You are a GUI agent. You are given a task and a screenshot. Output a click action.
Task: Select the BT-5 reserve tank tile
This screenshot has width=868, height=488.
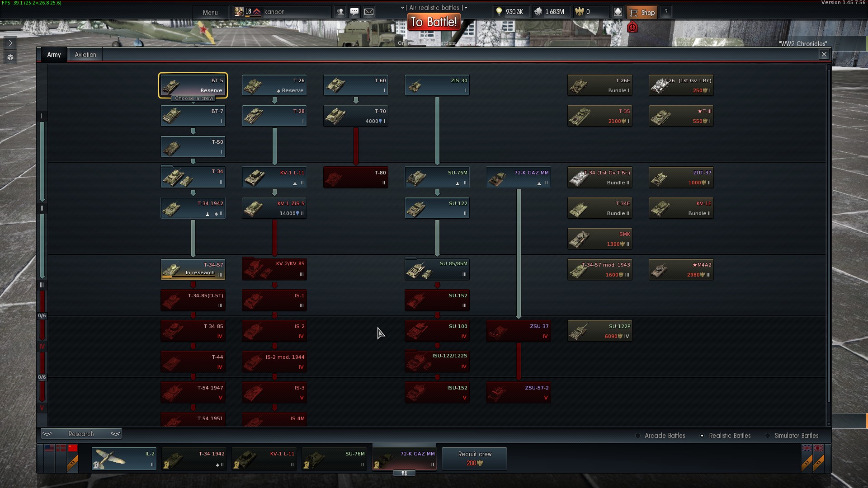pos(193,85)
